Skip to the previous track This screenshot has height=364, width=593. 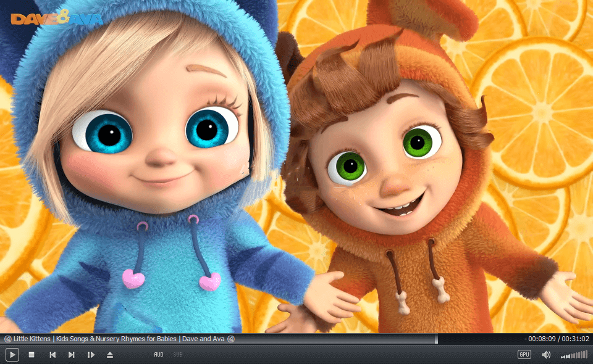point(53,355)
